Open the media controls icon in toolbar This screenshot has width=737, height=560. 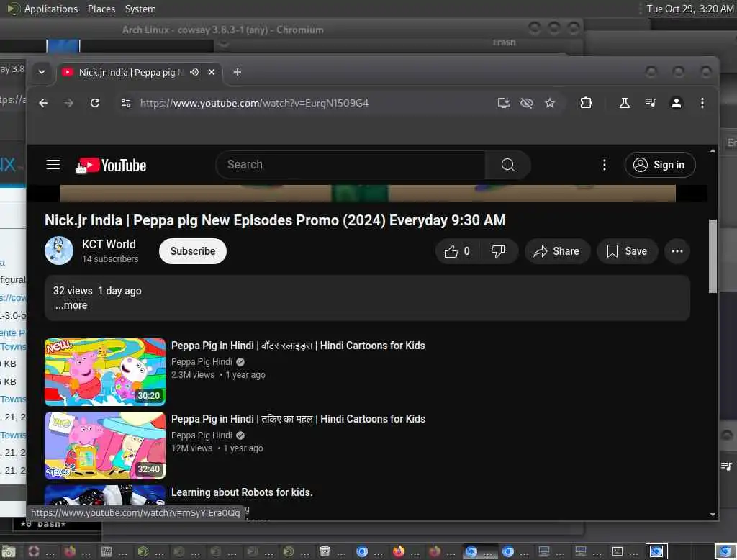651,103
